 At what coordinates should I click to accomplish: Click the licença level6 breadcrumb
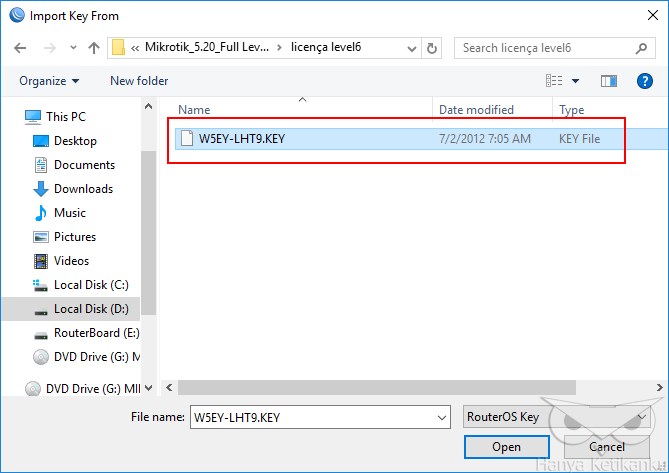coord(326,47)
